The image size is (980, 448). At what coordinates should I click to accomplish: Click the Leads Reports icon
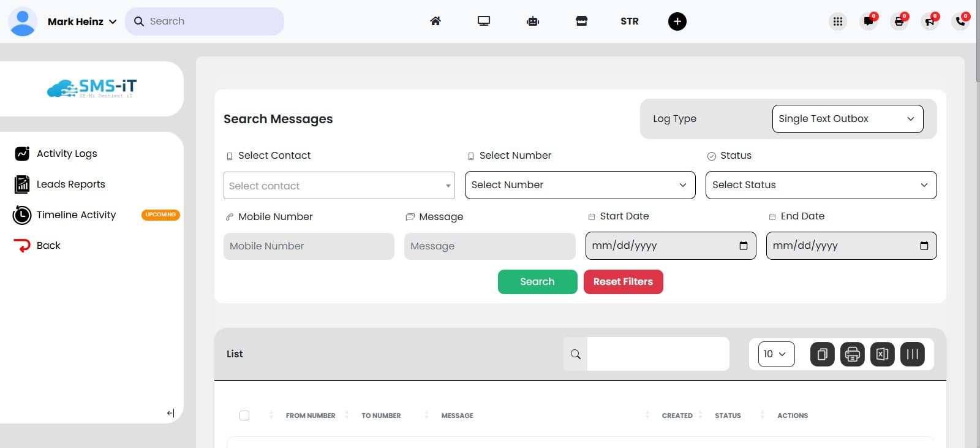[x=22, y=184]
